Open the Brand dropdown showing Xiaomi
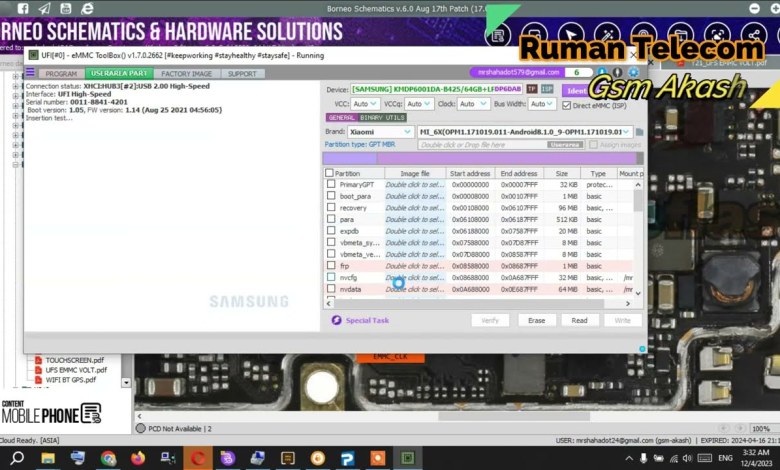 coord(381,132)
